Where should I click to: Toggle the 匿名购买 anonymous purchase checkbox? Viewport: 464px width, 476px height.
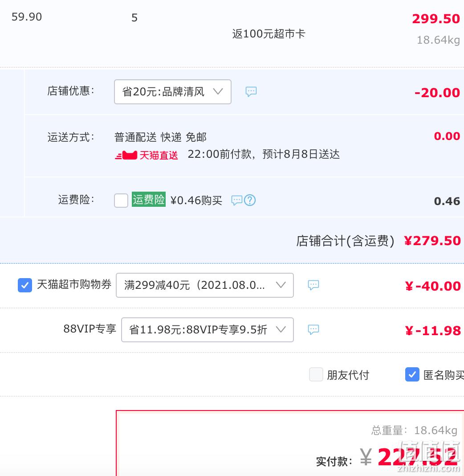(x=412, y=374)
